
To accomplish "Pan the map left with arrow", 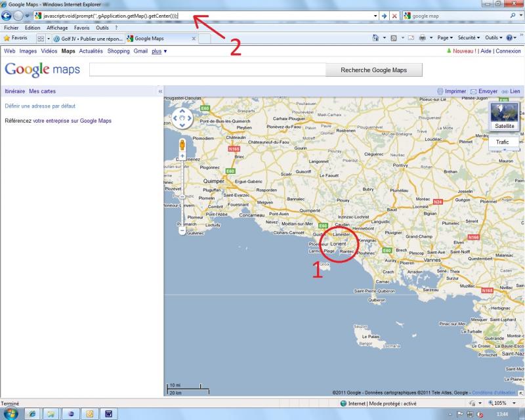I will 175,118.
